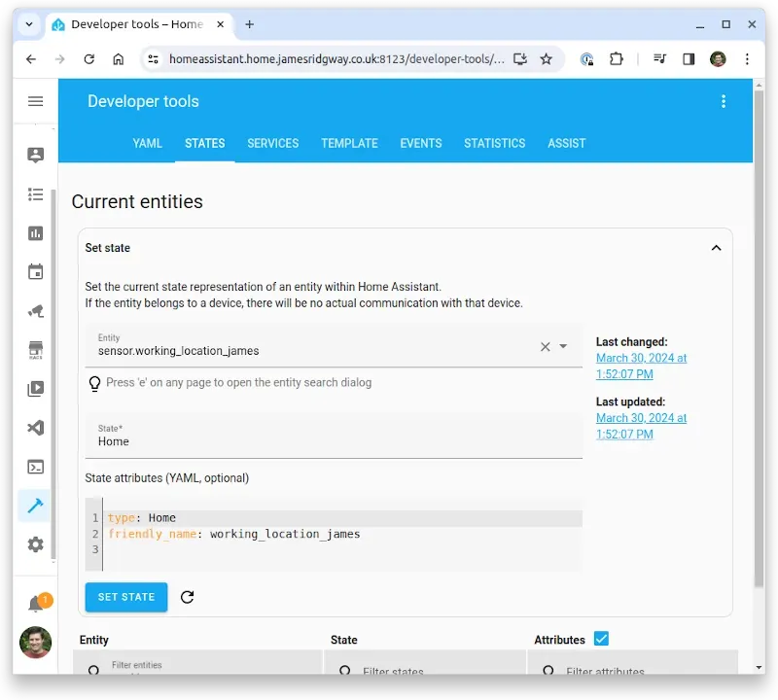Open the Calendar sidebar icon
This screenshot has height=700, width=778.
coord(35,272)
